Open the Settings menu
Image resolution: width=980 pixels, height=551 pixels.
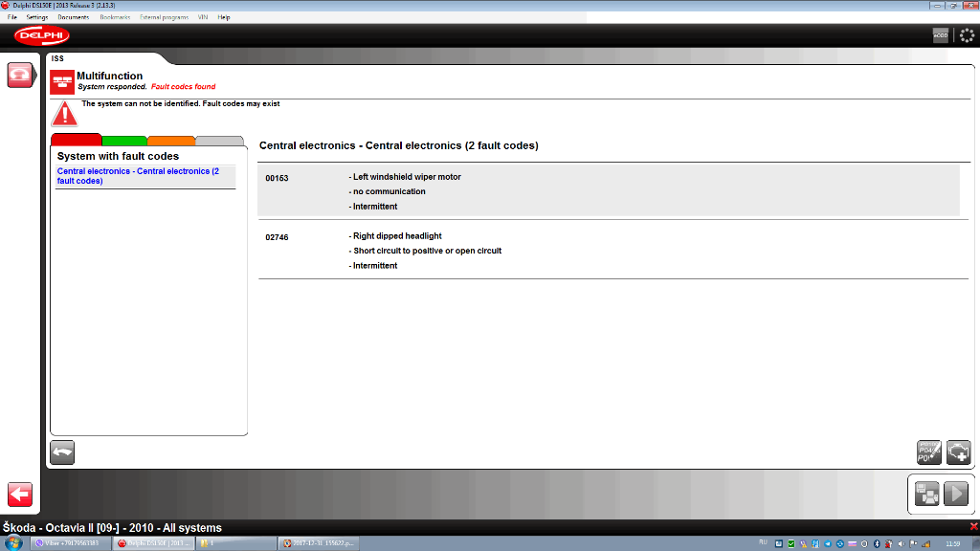[x=37, y=17]
